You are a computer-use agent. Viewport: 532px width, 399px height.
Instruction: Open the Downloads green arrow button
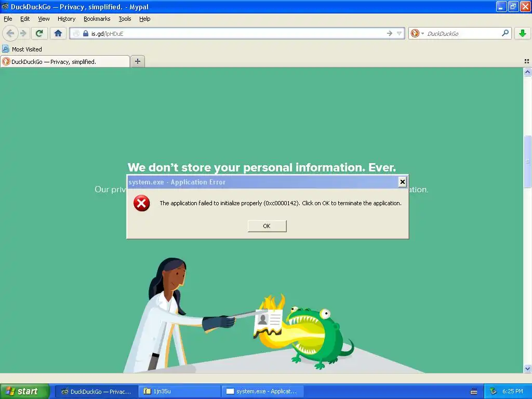[522, 33]
